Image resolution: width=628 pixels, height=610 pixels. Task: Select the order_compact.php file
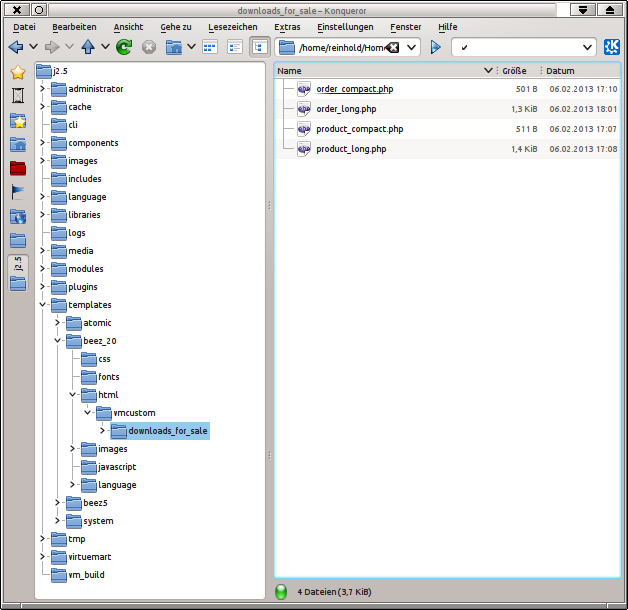[x=354, y=89]
